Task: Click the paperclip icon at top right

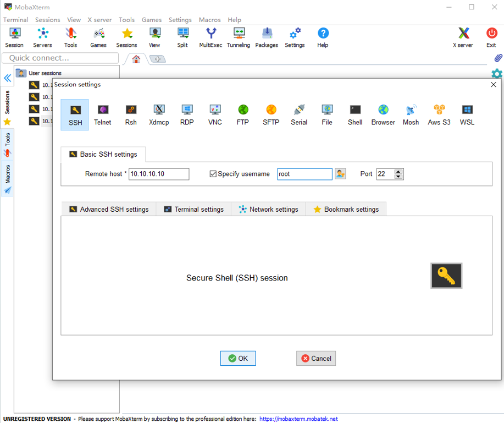Action: [498, 58]
